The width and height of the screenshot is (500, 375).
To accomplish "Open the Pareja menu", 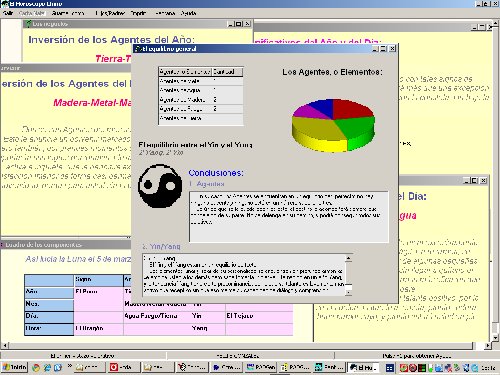I will [x=138, y=13].
